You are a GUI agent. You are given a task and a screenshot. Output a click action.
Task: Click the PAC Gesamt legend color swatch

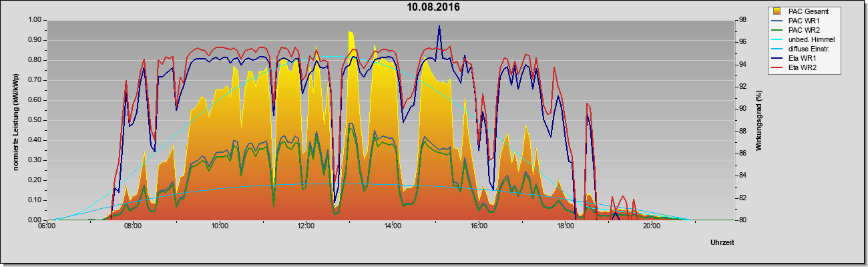(778, 11)
